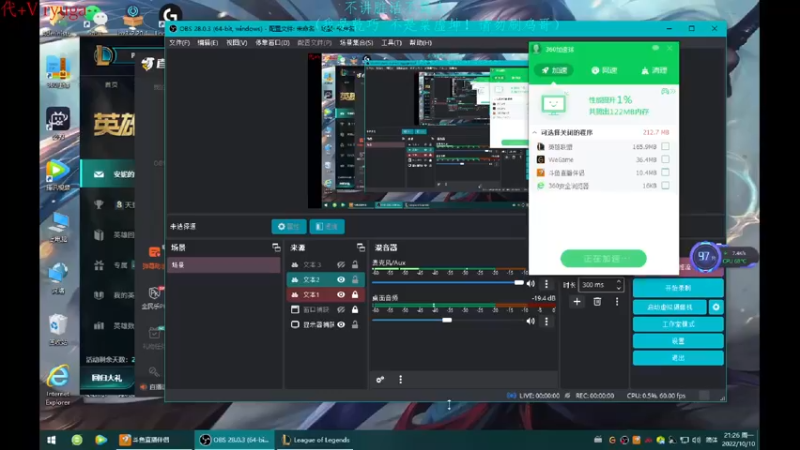Check the 360安全浏览器 checkbox
The width and height of the screenshot is (800, 450).
pyautogui.click(x=665, y=186)
